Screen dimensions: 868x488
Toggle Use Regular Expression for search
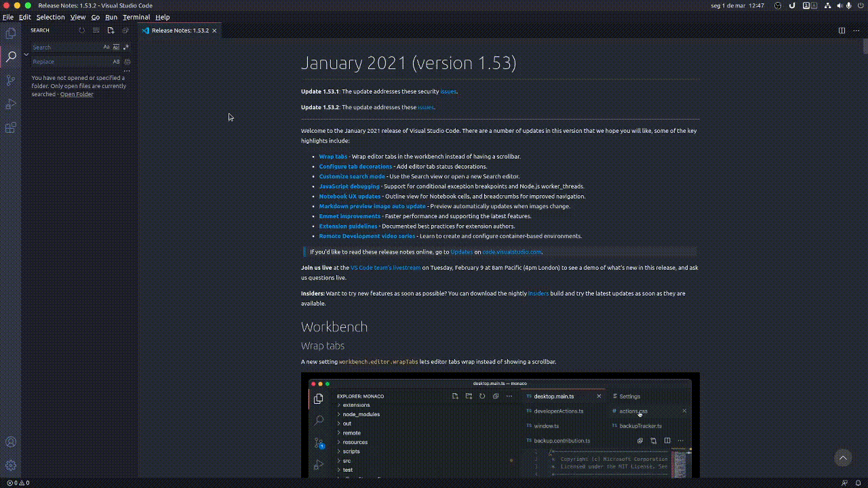(x=125, y=47)
